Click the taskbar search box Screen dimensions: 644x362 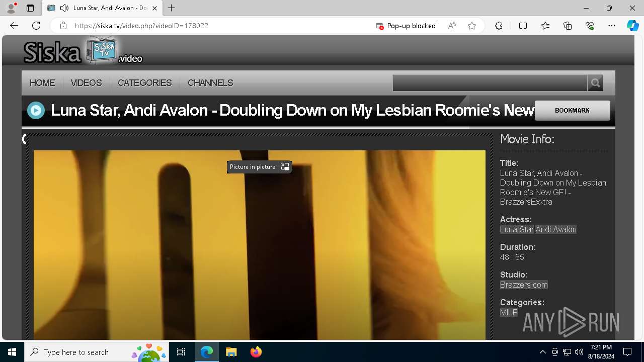97,352
